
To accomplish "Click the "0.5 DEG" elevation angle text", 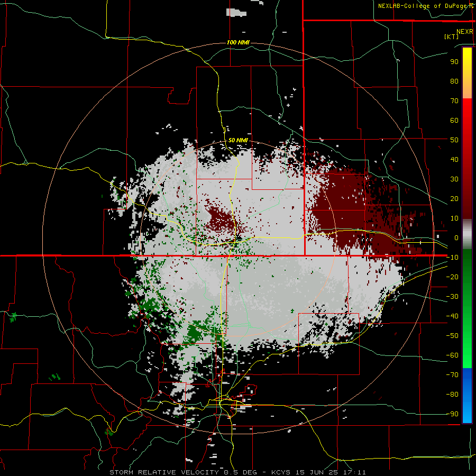I will coord(241,472).
